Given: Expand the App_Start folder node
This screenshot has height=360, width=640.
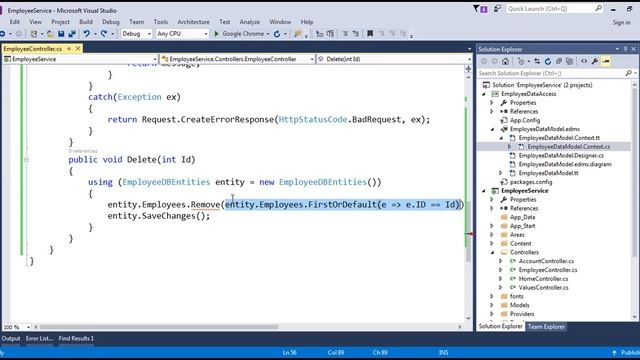Looking at the screenshot, I should click(492, 226).
